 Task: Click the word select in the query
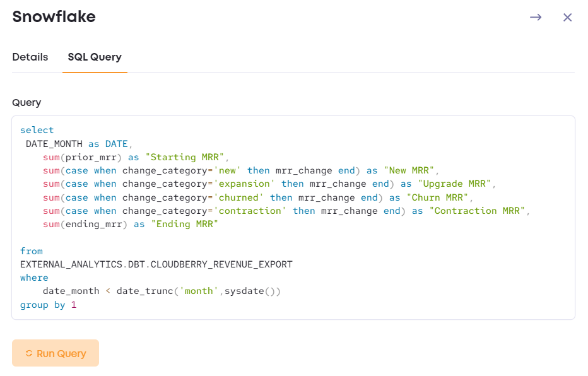click(37, 130)
